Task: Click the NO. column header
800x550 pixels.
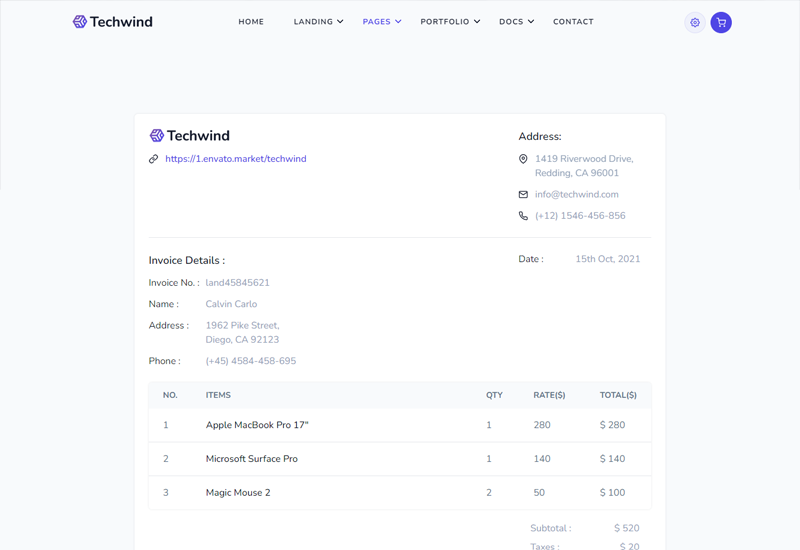Action: tap(170, 395)
